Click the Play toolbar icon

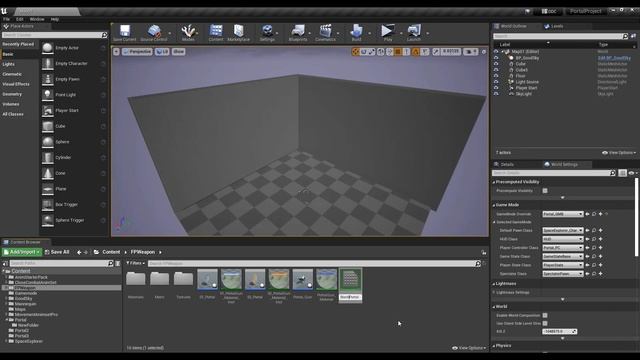387,33
